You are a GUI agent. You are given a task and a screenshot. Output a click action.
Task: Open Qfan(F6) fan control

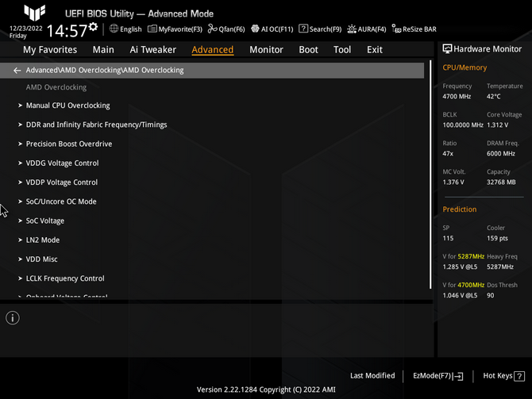(x=226, y=29)
